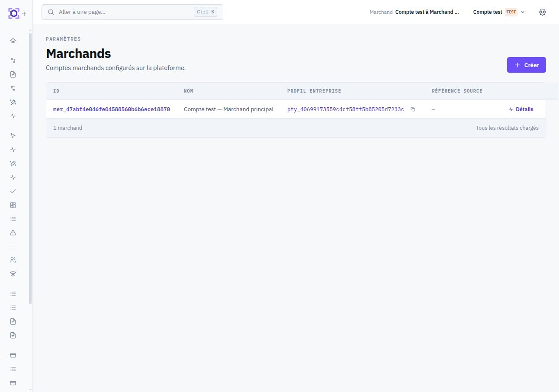The image size is (559, 392).
Task: Open the checkmark sidebar icon
Action: 13,191
